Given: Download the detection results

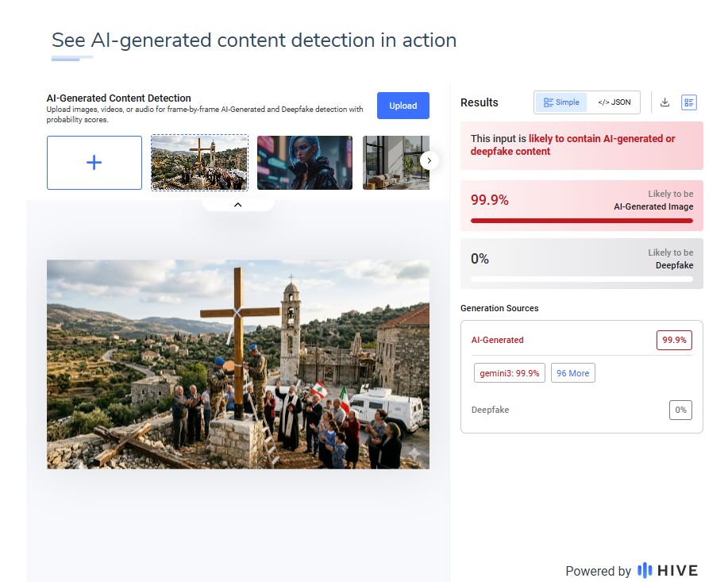Looking at the screenshot, I should tap(665, 102).
